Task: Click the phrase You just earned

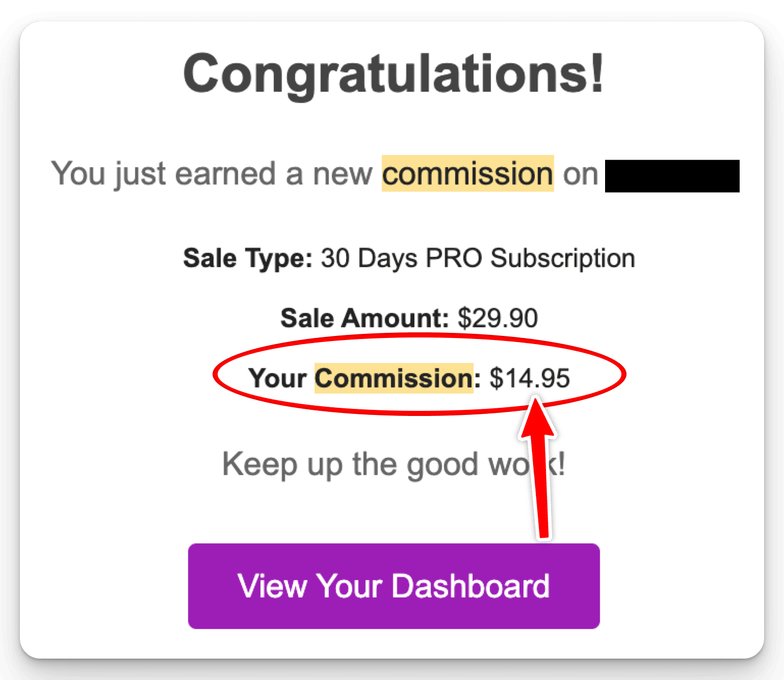Action: (164, 174)
